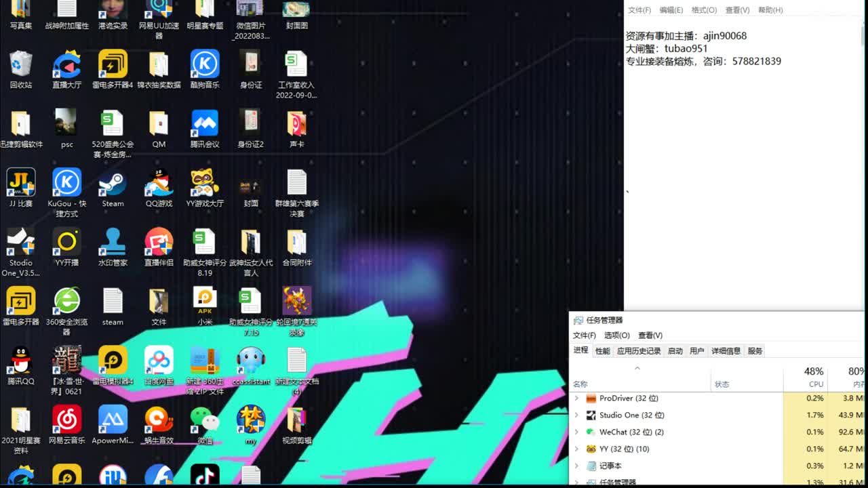Click the 任务管理器 title bar
Screen dimensions: 868x488
(717, 320)
